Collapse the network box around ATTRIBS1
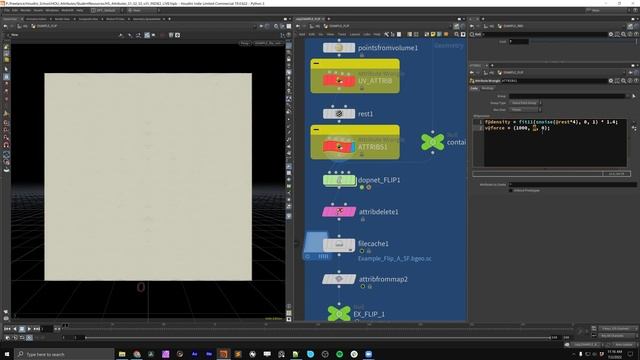 pyautogui.click(x=316, y=129)
